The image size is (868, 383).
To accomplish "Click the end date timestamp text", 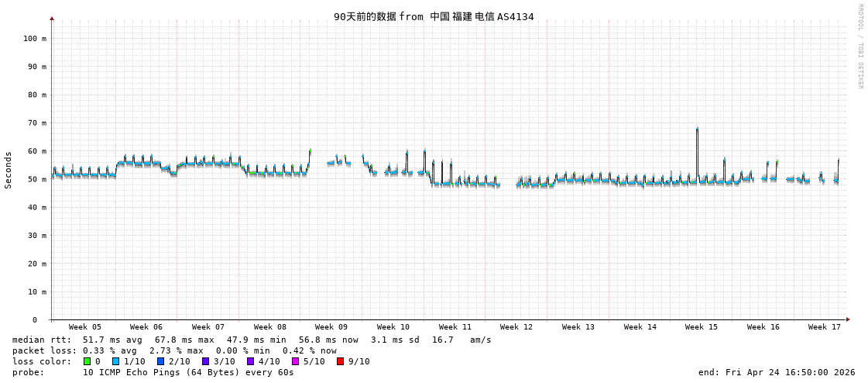I will point(777,372).
